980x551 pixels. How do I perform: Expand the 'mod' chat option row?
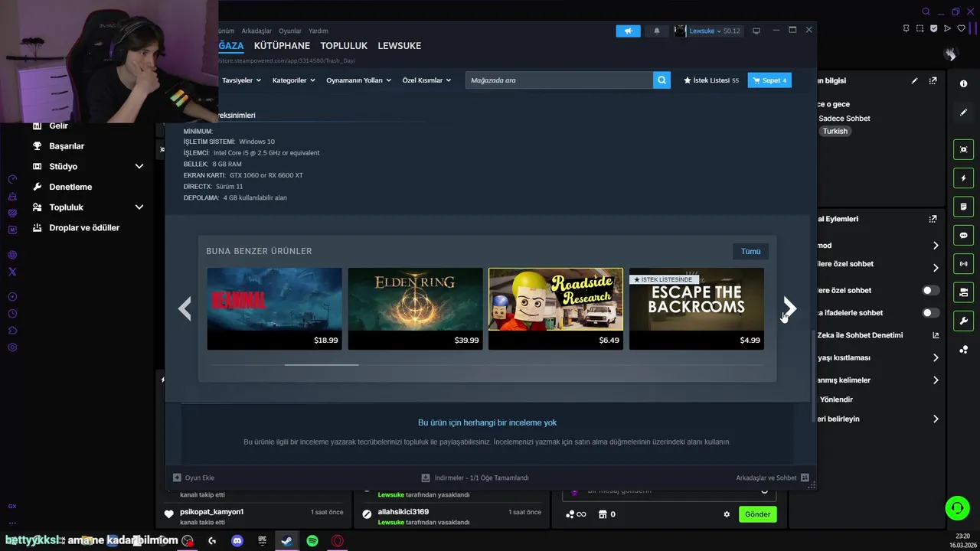point(878,246)
